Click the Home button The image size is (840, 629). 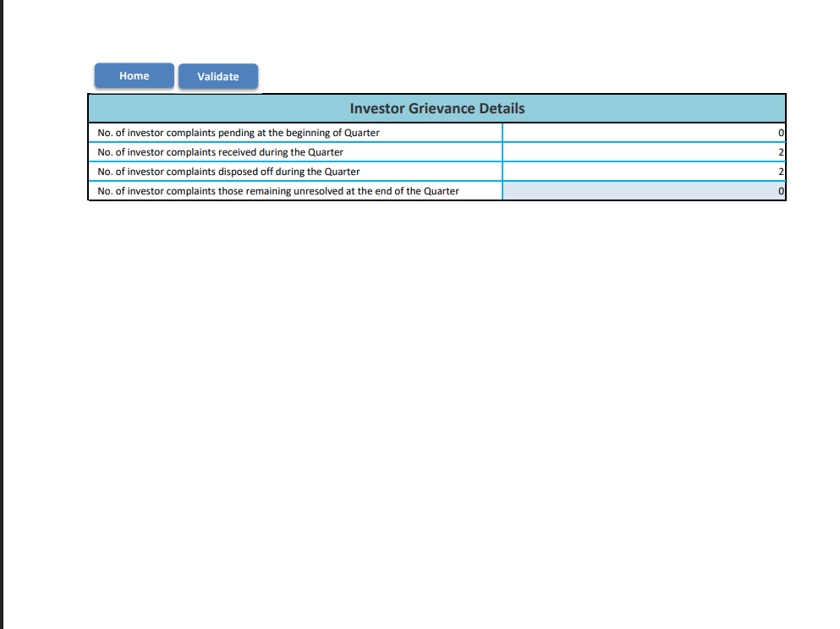click(134, 75)
